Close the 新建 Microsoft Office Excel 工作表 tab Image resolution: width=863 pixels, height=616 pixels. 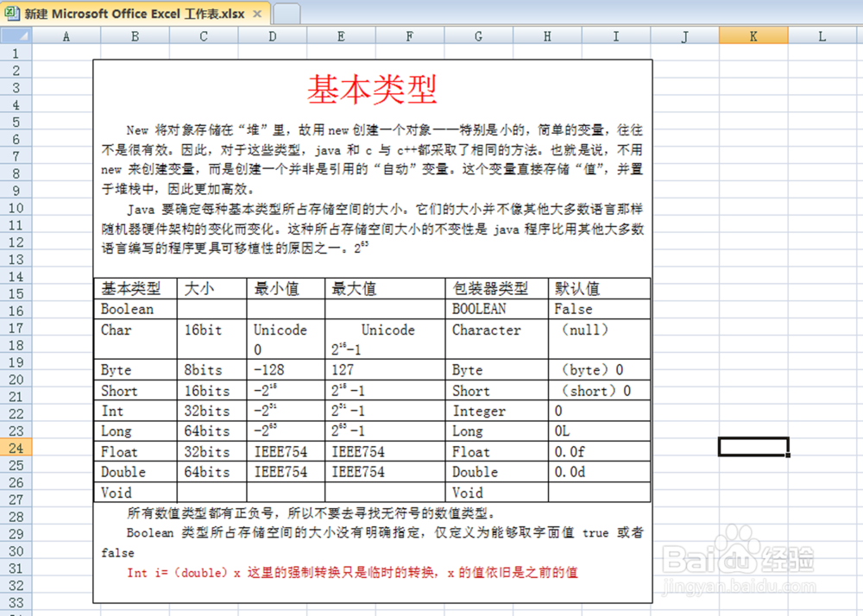(x=256, y=14)
